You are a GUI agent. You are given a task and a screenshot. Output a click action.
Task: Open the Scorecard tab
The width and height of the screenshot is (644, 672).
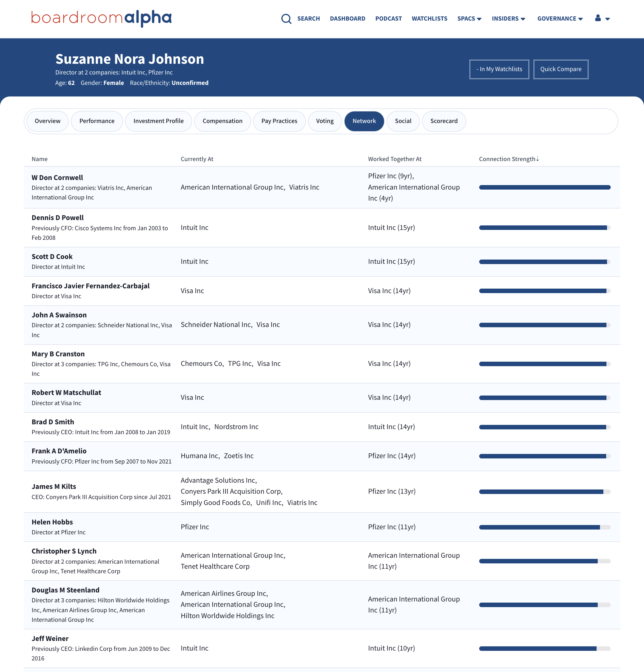pyautogui.click(x=444, y=121)
